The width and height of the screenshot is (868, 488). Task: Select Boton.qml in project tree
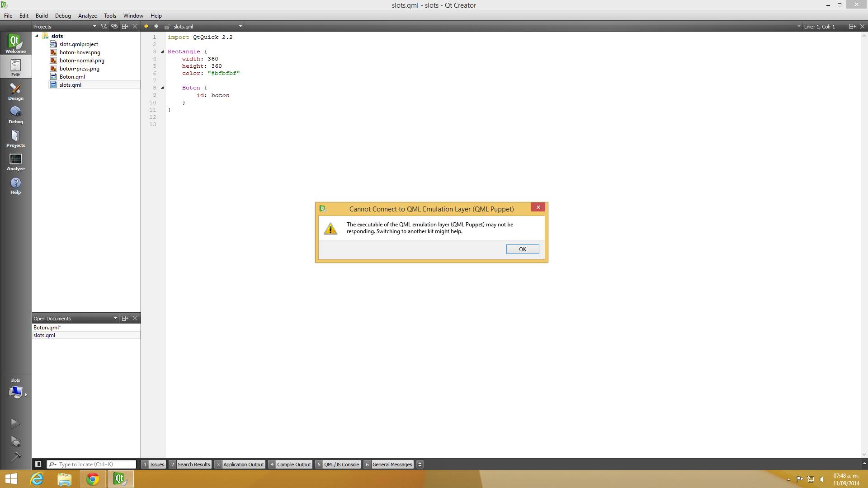[x=72, y=77]
